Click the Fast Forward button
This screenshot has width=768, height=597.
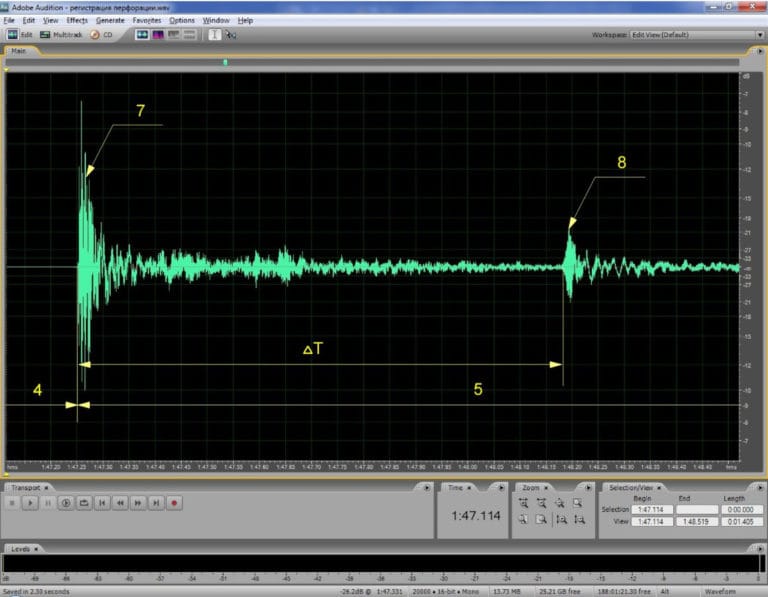tap(138, 503)
